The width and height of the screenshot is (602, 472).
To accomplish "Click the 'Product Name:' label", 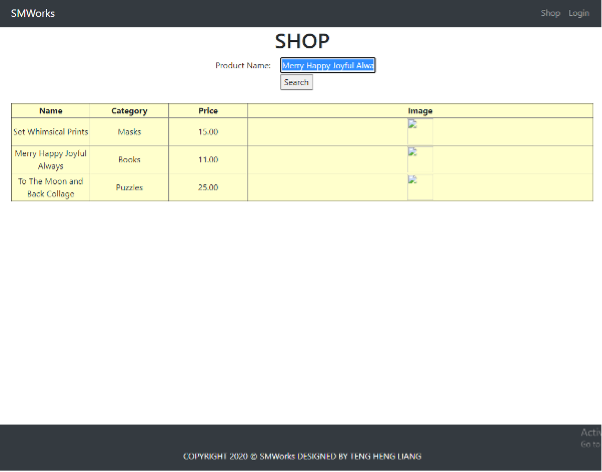I will [x=243, y=65].
